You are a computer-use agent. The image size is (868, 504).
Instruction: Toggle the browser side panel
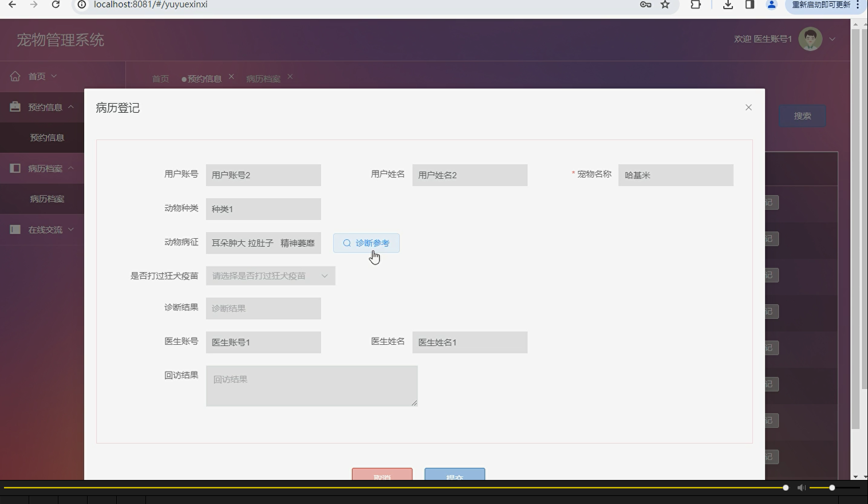coord(749,5)
